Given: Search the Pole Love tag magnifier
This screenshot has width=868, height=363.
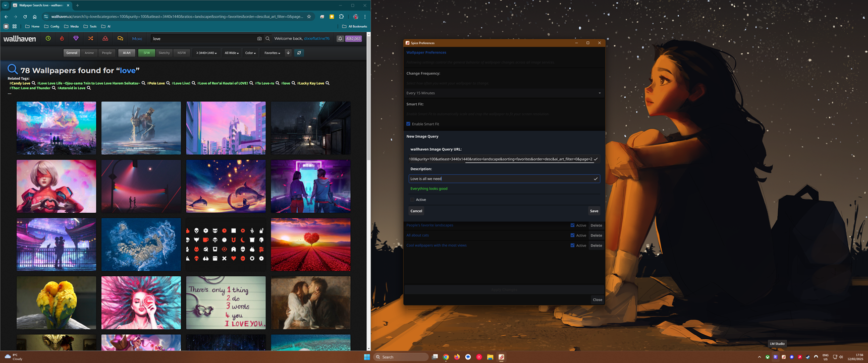Looking at the screenshot, I should point(168,83).
